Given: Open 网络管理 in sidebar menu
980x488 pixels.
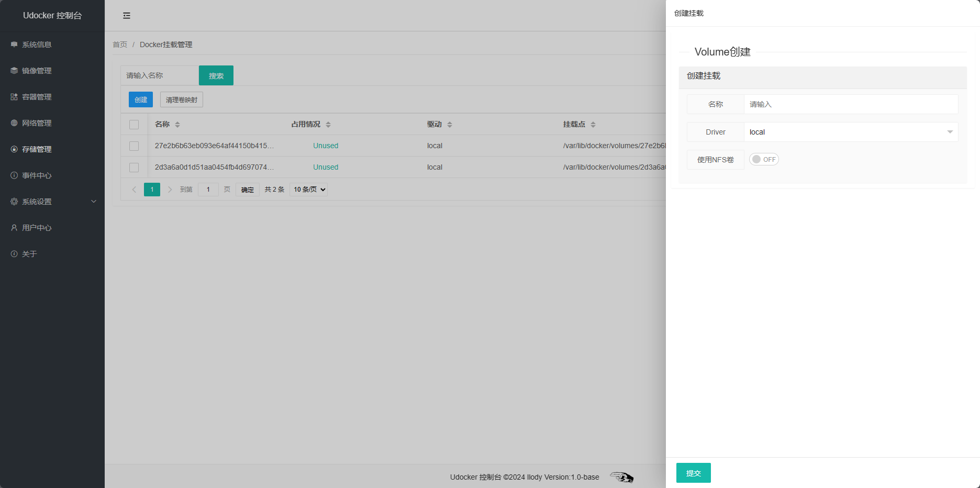Looking at the screenshot, I should click(x=37, y=123).
